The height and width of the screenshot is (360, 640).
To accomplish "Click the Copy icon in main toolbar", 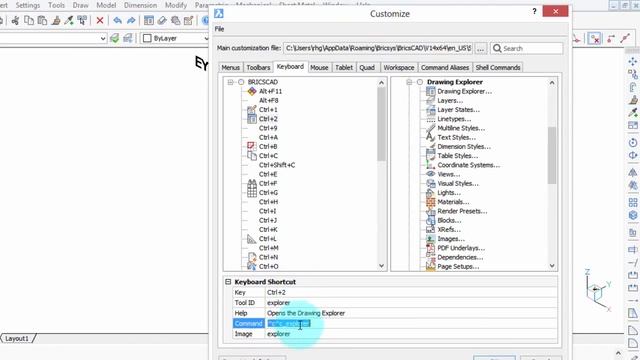I will [29, 20].
